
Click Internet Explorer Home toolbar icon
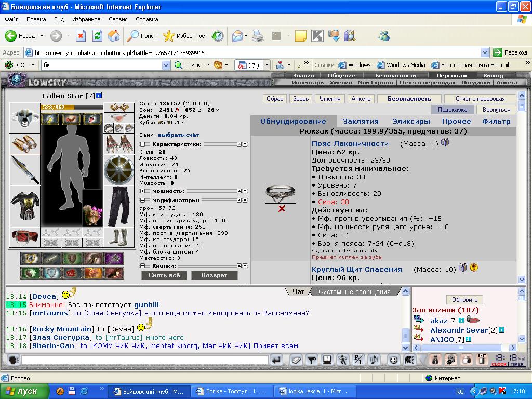[x=114, y=36]
